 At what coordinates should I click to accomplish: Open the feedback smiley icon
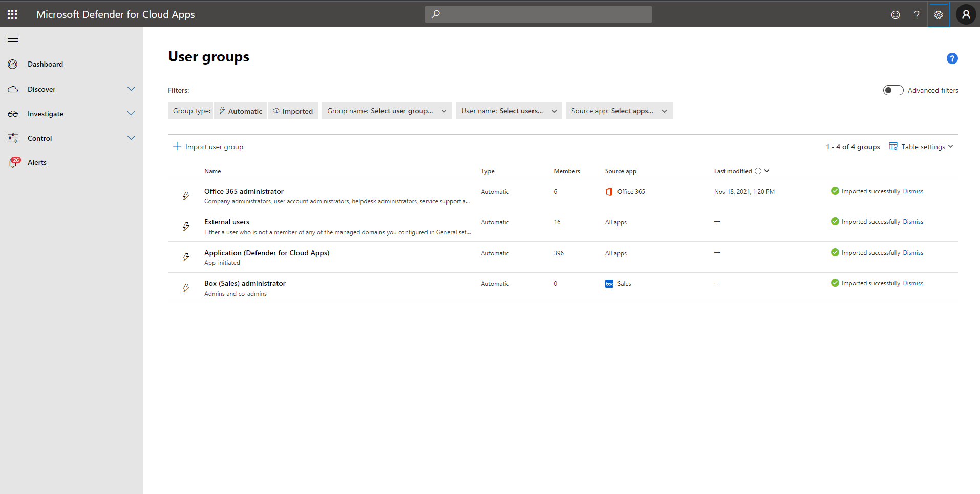pos(896,15)
